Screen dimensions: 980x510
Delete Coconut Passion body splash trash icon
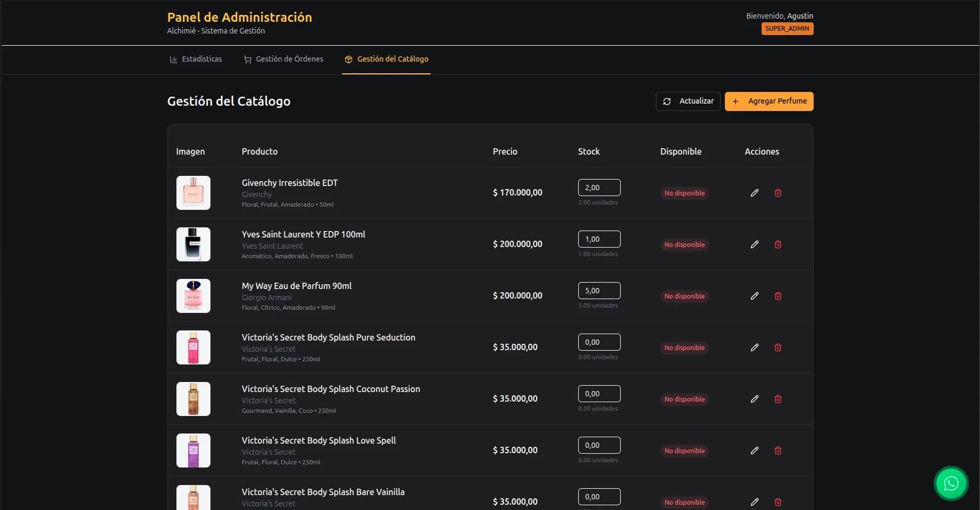[778, 399]
